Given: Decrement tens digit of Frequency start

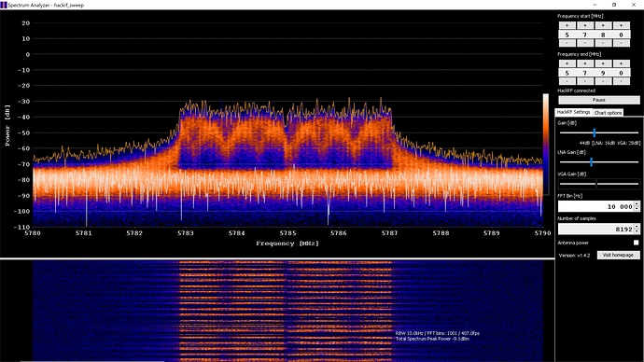Looking at the screenshot, I should 603,43.
